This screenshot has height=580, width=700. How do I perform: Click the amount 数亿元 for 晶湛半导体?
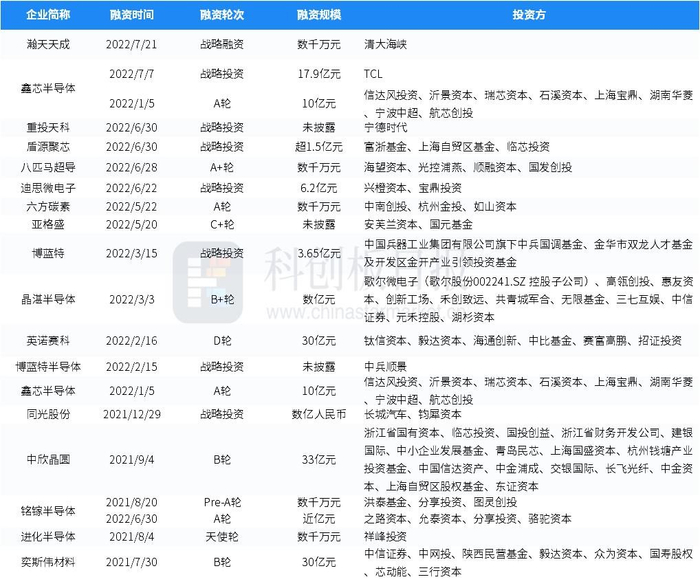point(319,299)
